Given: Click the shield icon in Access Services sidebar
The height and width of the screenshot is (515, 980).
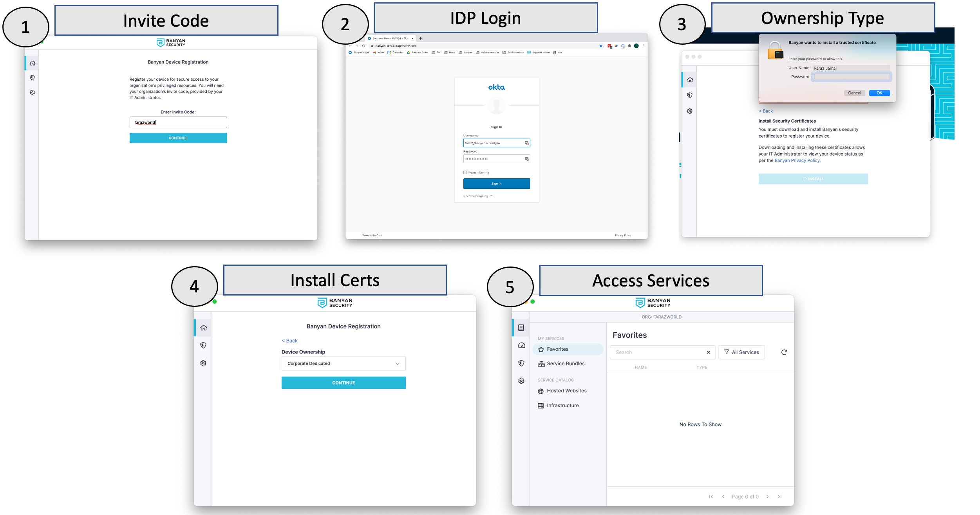Looking at the screenshot, I should tap(521, 363).
